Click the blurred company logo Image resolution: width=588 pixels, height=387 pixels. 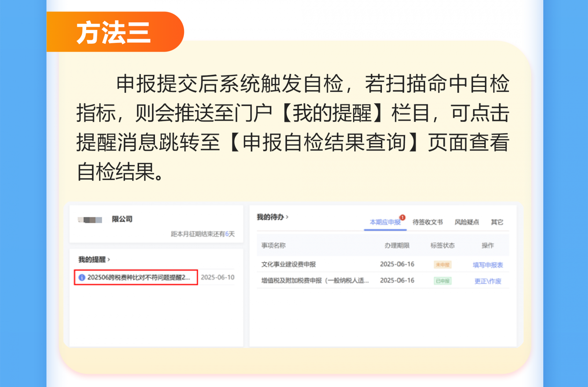click(x=90, y=220)
